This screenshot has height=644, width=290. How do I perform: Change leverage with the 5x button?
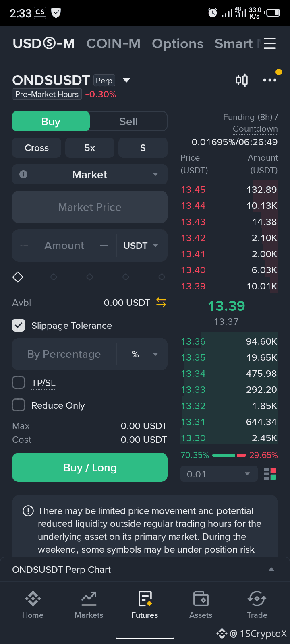pyautogui.click(x=90, y=148)
